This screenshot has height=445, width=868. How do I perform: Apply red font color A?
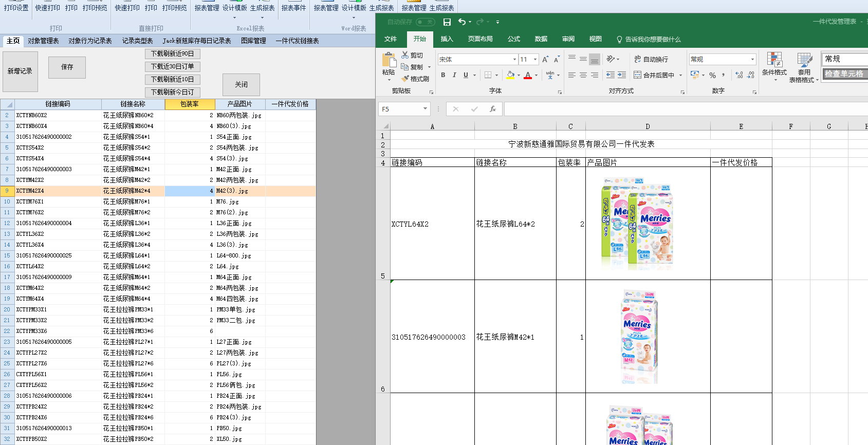(528, 75)
